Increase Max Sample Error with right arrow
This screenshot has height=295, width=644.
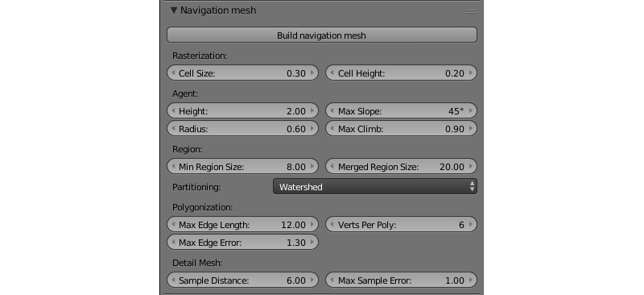point(471,280)
